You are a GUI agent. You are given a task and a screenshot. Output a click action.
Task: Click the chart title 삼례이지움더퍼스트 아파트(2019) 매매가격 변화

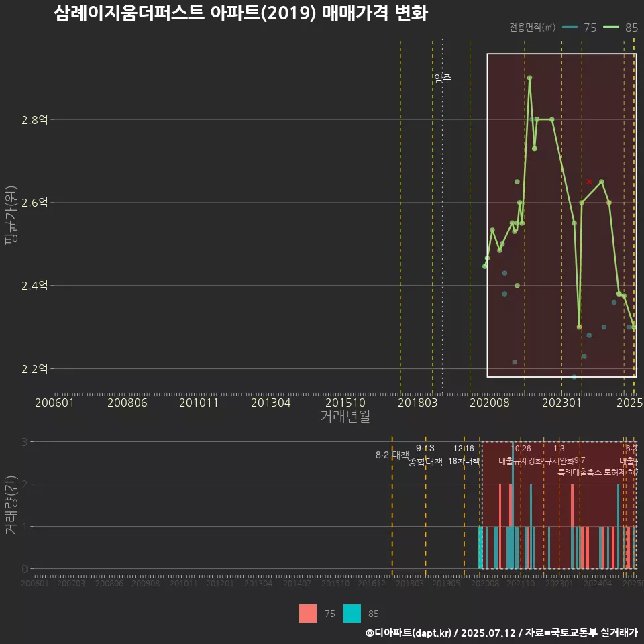[x=241, y=13]
